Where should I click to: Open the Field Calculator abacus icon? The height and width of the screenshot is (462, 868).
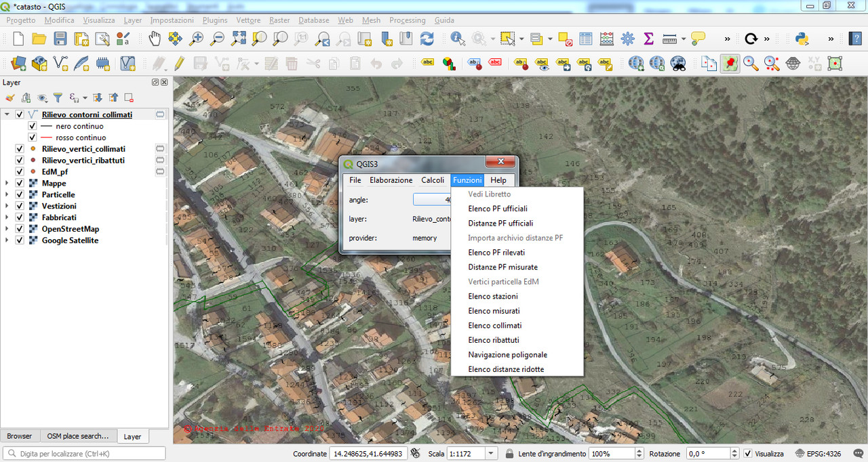[x=606, y=39]
